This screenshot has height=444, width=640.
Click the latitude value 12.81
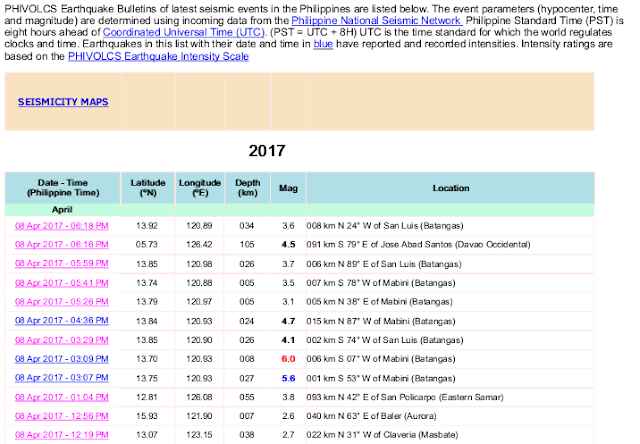[147, 397]
